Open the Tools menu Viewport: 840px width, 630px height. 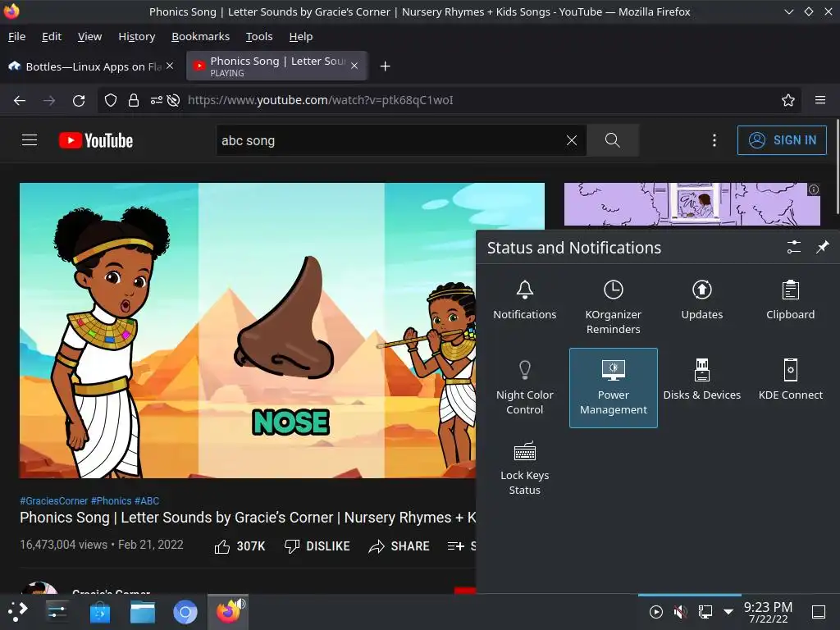pyautogui.click(x=259, y=36)
